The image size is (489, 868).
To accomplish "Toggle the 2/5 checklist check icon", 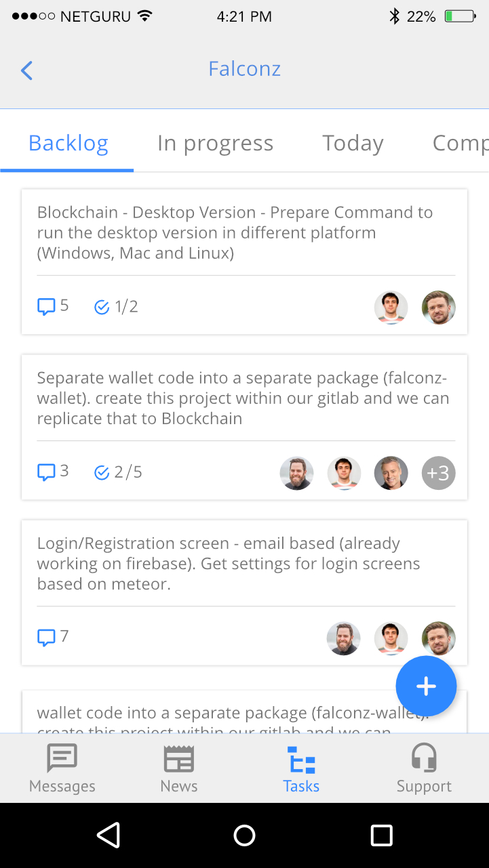I will [102, 473].
